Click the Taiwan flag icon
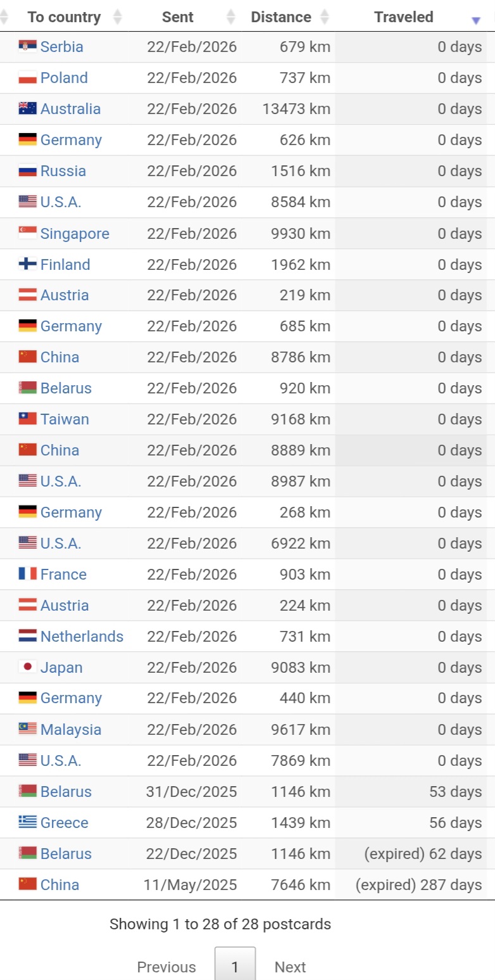Image resolution: width=495 pixels, height=980 pixels. (27, 419)
